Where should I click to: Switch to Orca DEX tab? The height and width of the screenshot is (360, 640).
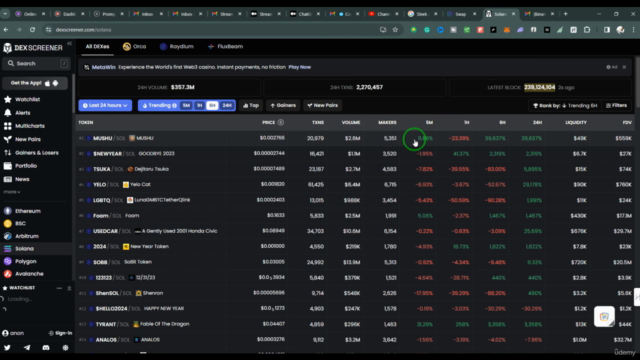[135, 47]
